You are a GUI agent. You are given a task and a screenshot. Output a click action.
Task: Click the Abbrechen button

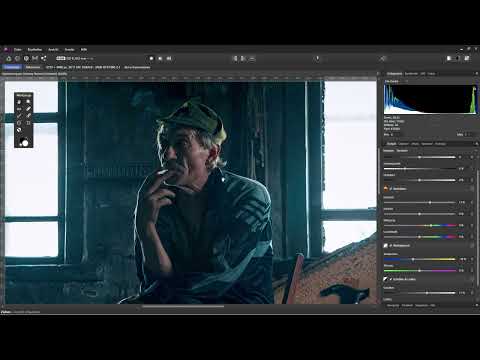click(x=33, y=67)
